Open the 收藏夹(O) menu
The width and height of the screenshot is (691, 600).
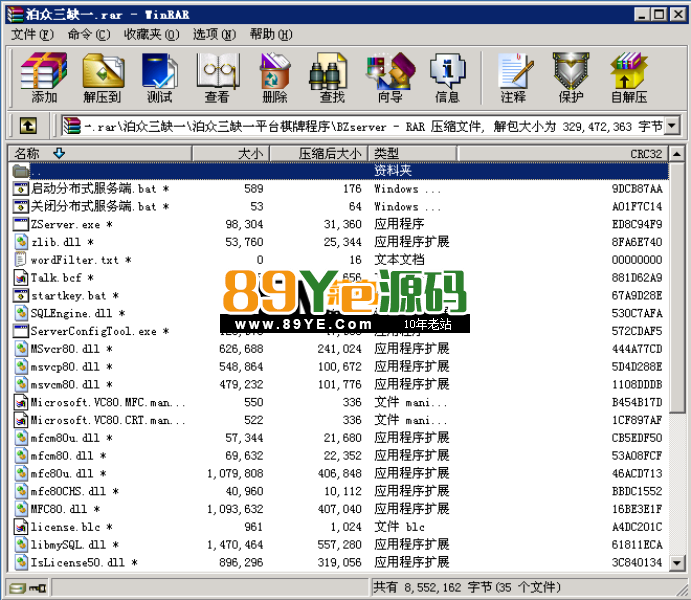pos(152,34)
